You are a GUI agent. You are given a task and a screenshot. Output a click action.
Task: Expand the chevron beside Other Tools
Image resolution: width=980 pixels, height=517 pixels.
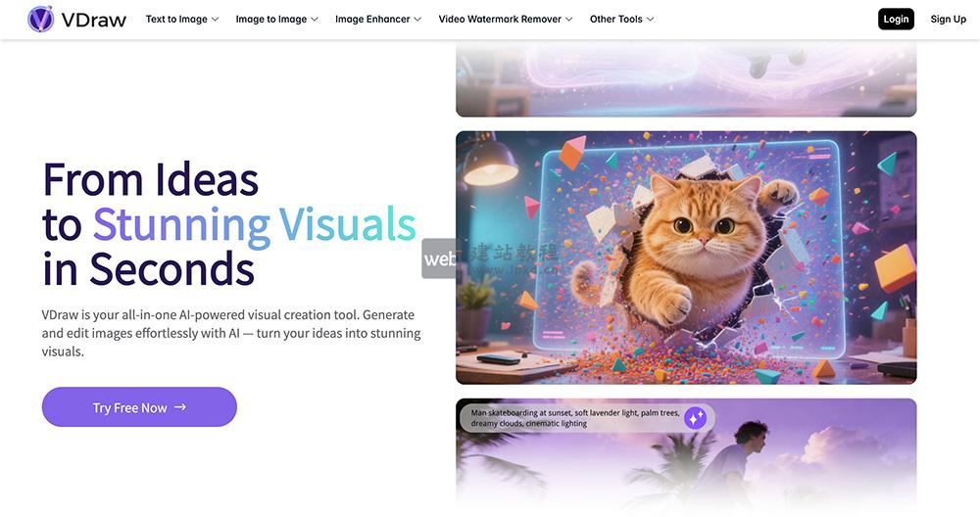pos(651,20)
